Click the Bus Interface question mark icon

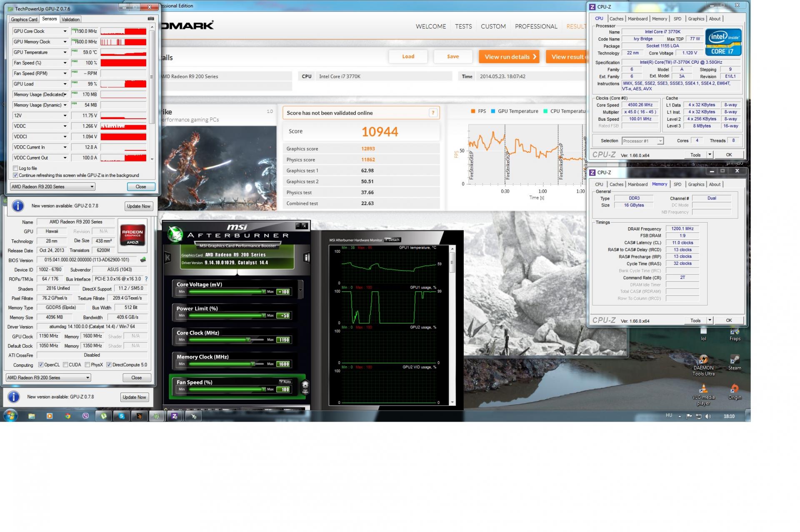point(146,279)
